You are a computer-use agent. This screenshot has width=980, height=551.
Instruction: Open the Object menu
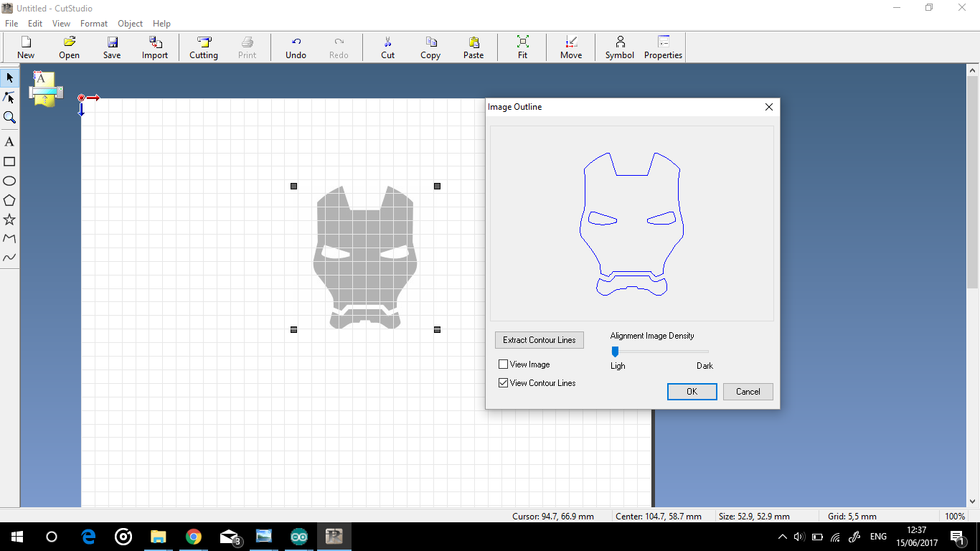pos(131,24)
